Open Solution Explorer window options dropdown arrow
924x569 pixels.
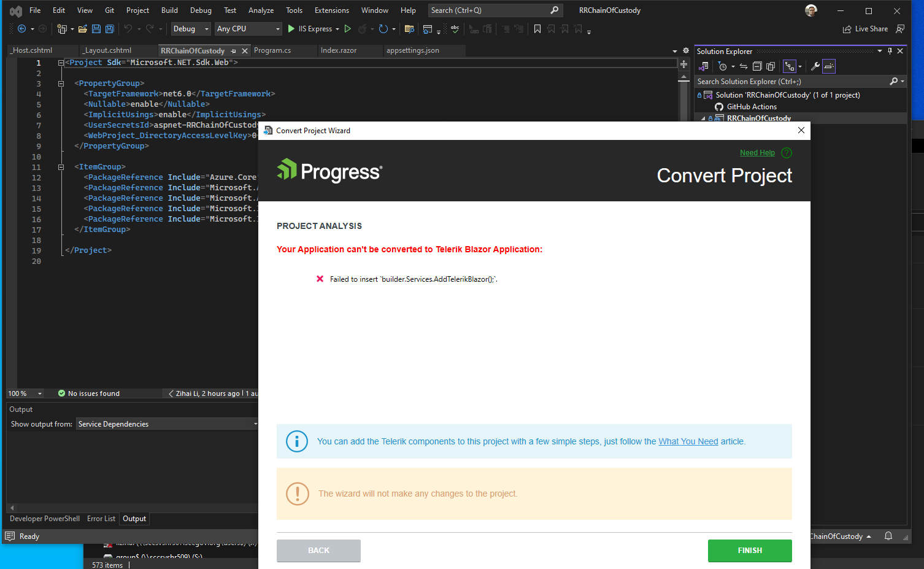pos(880,52)
